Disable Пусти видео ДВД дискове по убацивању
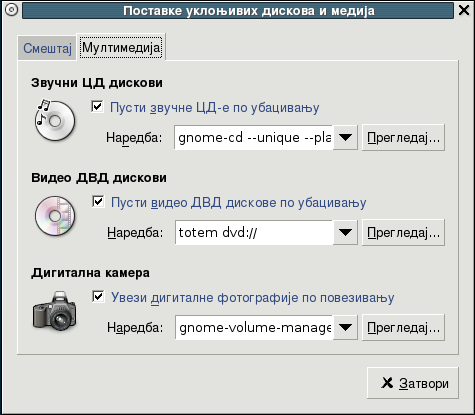This screenshot has height=415, width=475. 98,202
